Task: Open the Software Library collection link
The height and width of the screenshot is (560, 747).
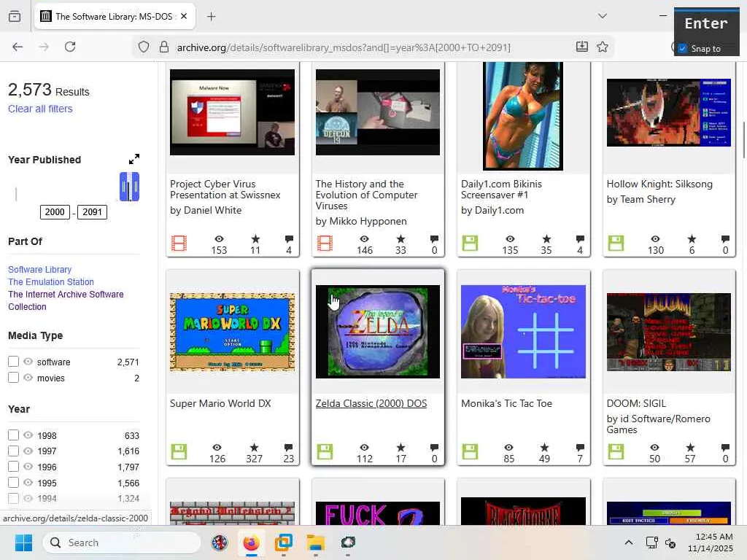Action: point(39,270)
